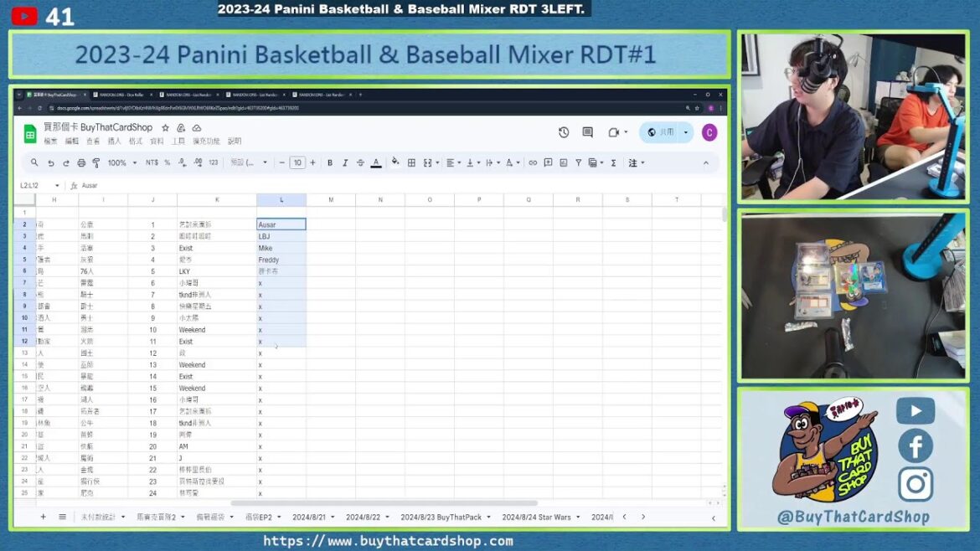Click the 共用 share button
980x551 pixels.
point(666,132)
